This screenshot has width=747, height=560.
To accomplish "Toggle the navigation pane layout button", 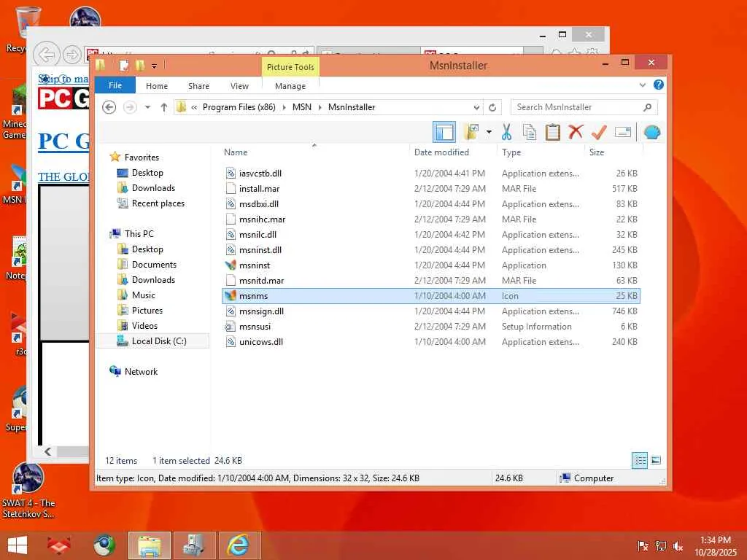I will point(444,132).
